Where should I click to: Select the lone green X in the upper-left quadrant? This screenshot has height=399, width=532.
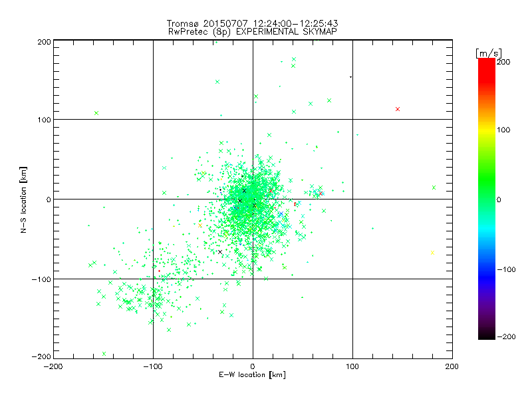[96, 113]
